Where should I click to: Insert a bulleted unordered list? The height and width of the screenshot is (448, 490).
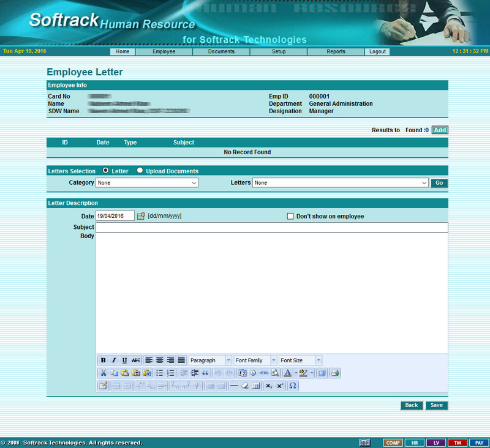click(x=159, y=373)
